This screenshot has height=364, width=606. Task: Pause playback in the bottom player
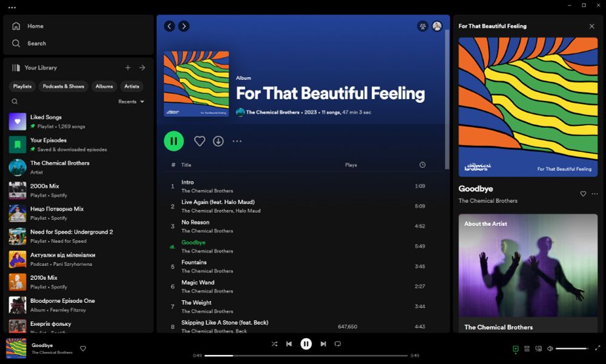point(306,344)
